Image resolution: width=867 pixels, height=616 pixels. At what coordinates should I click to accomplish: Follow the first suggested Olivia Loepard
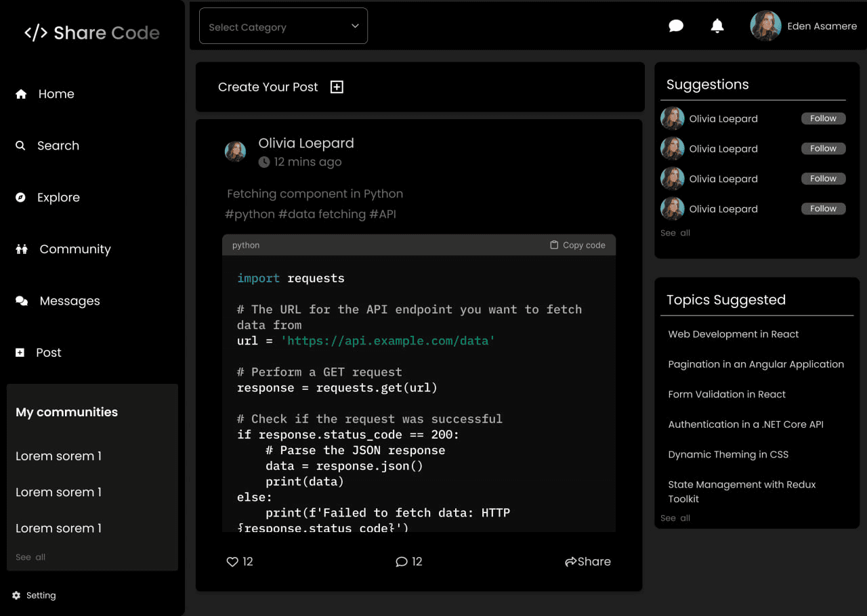[823, 118]
